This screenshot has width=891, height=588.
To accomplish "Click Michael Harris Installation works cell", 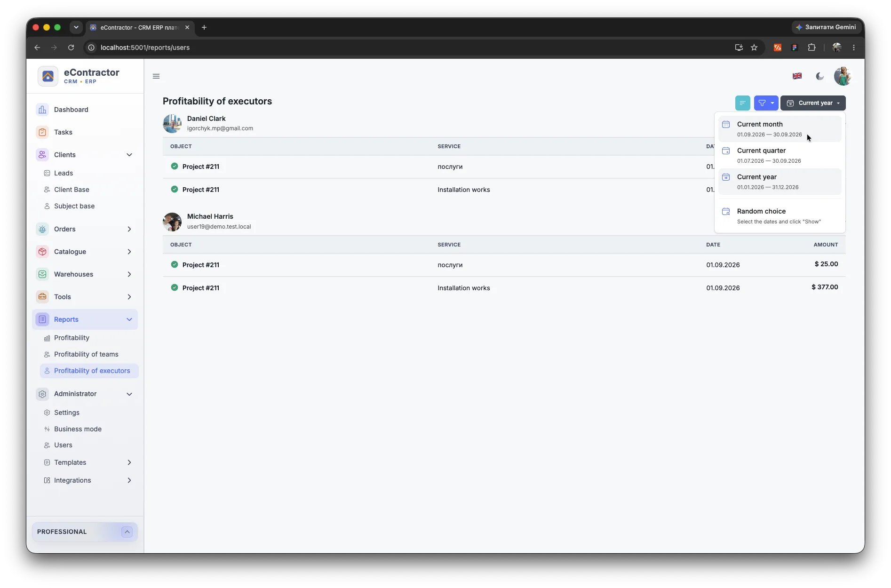I will click(463, 288).
